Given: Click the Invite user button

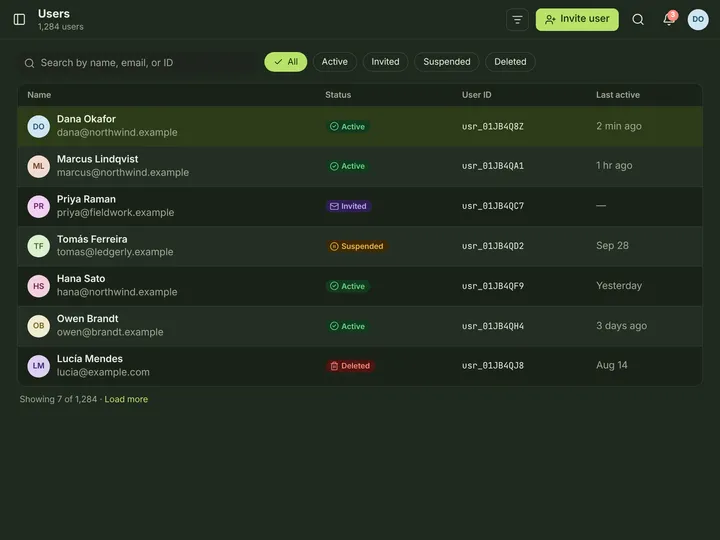Looking at the screenshot, I should [577, 19].
